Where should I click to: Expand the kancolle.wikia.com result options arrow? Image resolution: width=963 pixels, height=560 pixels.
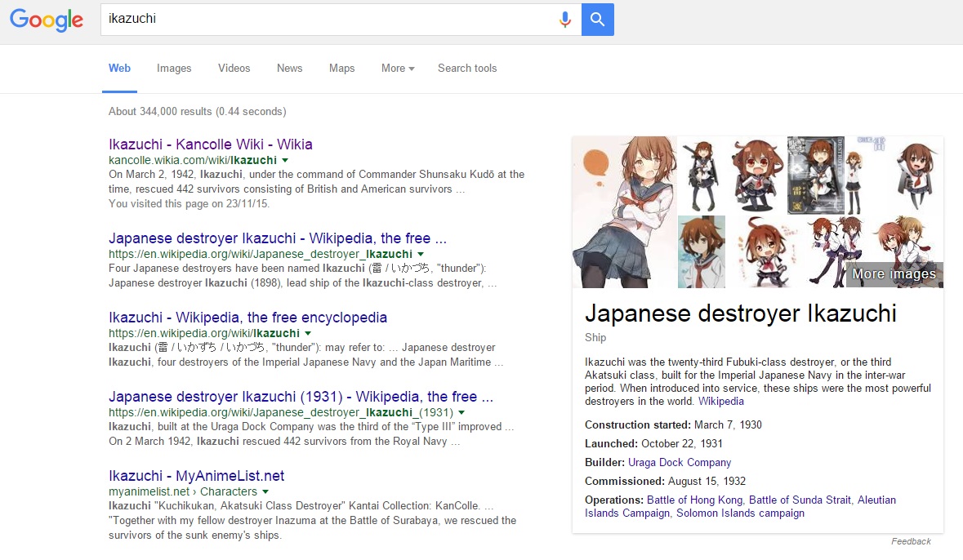click(x=285, y=160)
